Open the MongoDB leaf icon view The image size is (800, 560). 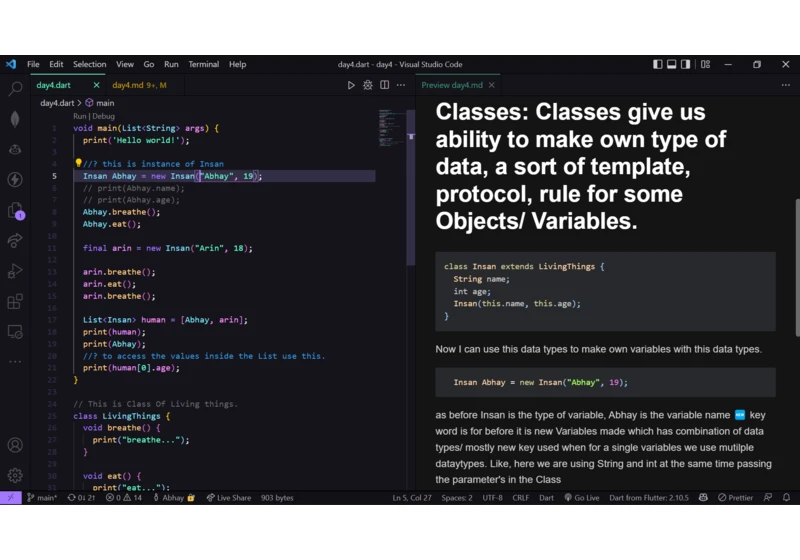(x=15, y=119)
